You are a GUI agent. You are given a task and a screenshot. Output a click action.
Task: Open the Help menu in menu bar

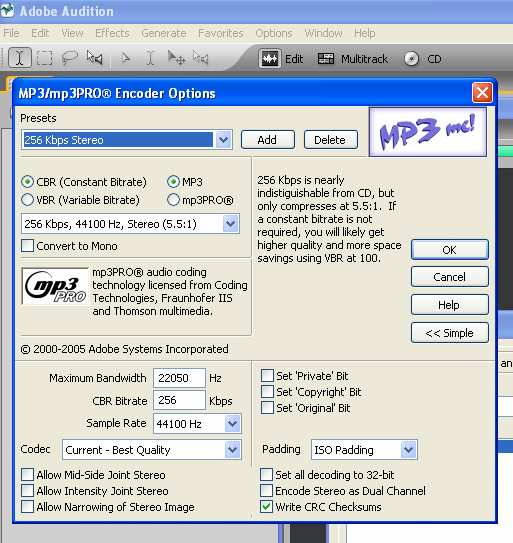coord(364,33)
